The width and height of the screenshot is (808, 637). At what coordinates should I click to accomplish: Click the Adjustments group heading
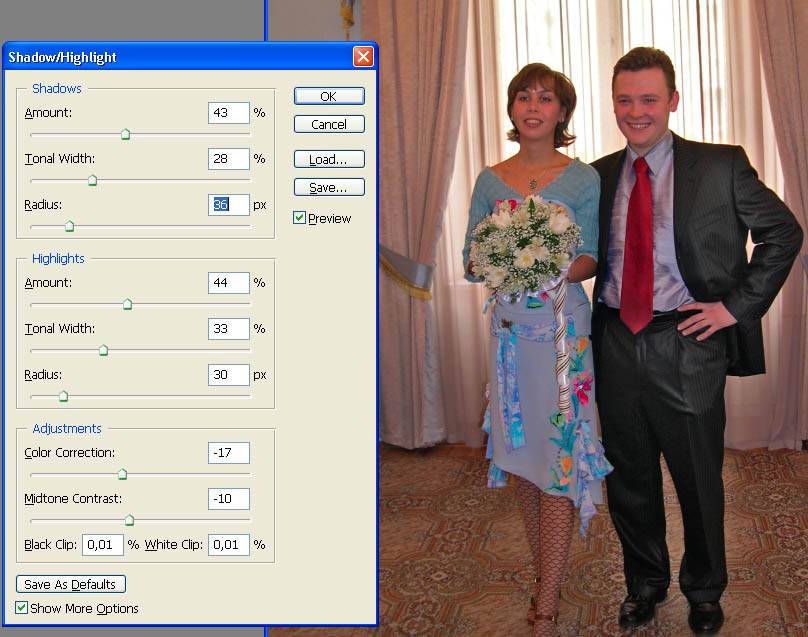tap(67, 429)
